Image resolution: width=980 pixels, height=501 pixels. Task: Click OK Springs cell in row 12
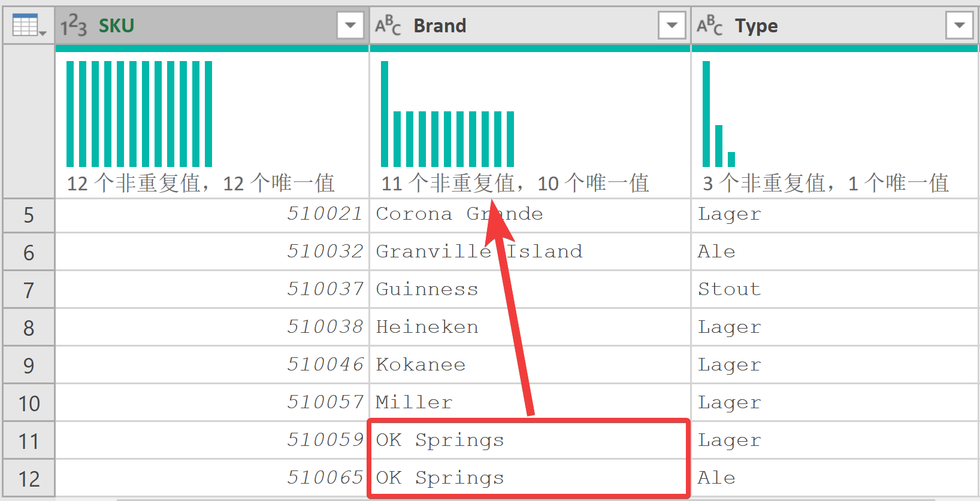(530, 478)
